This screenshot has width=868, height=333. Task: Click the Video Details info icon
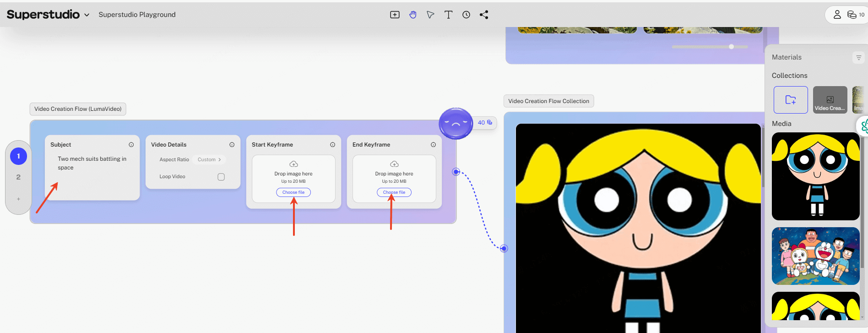(x=232, y=145)
